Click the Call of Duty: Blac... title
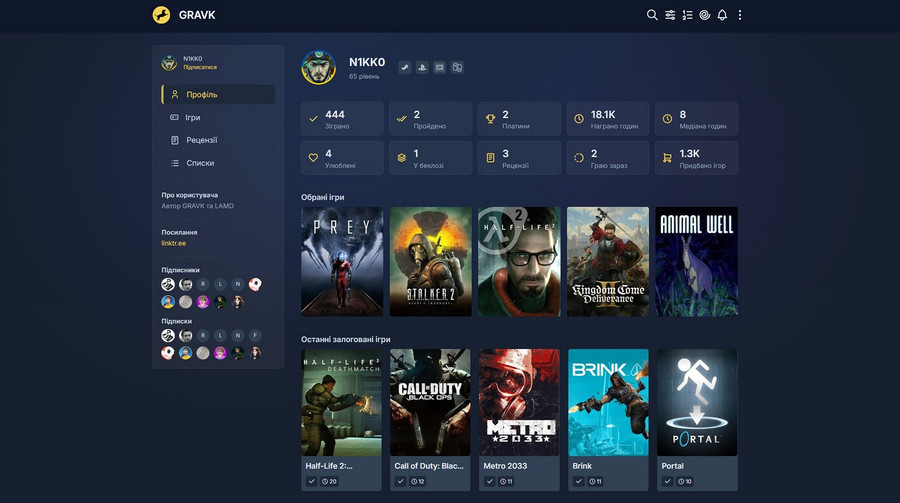The width and height of the screenshot is (900, 503). [429, 466]
